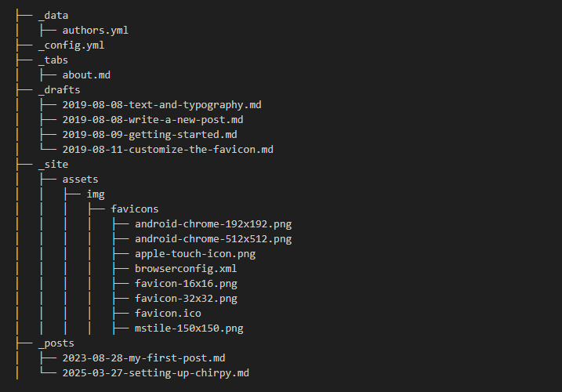The height and width of the screenshot is (392, 562).
Task: Select the _tabs folder
Action: [53, 60]
